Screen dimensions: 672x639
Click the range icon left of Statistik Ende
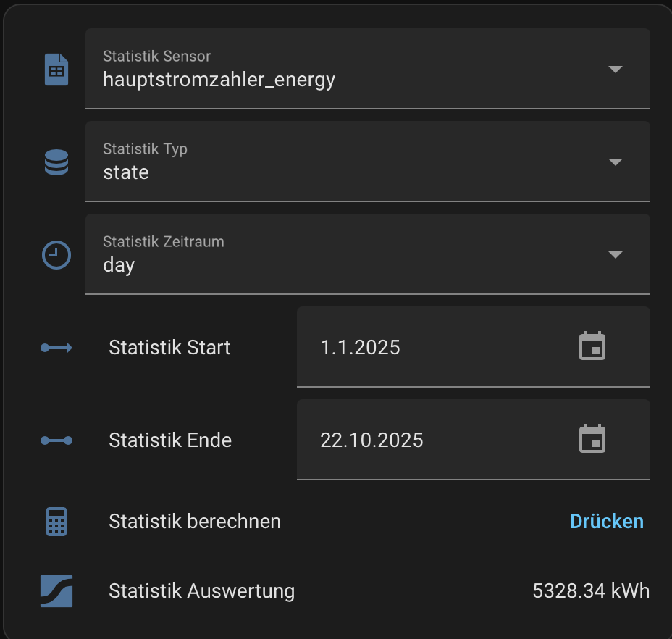(x=56, y=440)
